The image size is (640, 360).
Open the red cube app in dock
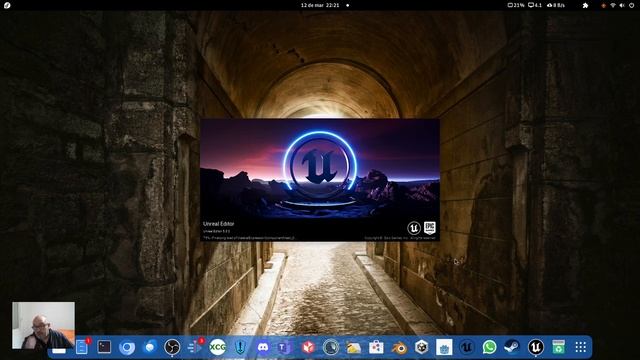[x=308, y=347]
